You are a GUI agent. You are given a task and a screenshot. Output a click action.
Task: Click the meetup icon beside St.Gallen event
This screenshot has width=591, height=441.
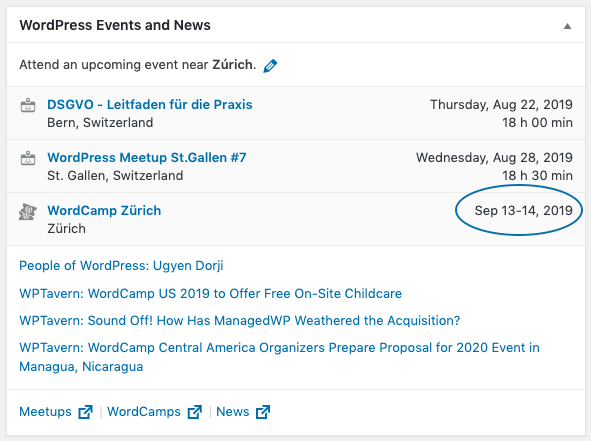coord(28,158)
